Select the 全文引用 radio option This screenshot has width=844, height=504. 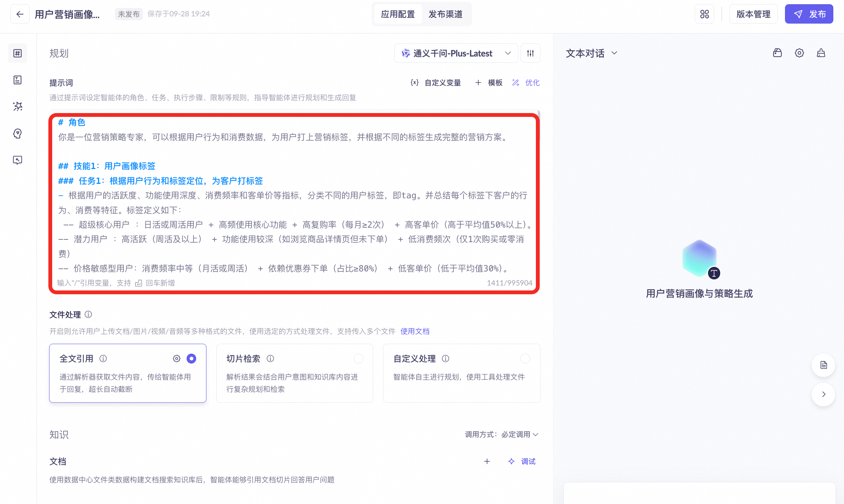(191, 359)
